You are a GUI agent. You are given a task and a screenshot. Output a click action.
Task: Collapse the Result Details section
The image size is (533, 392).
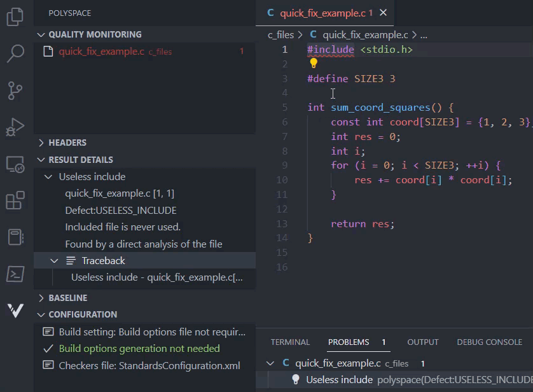tap(41, 160)
